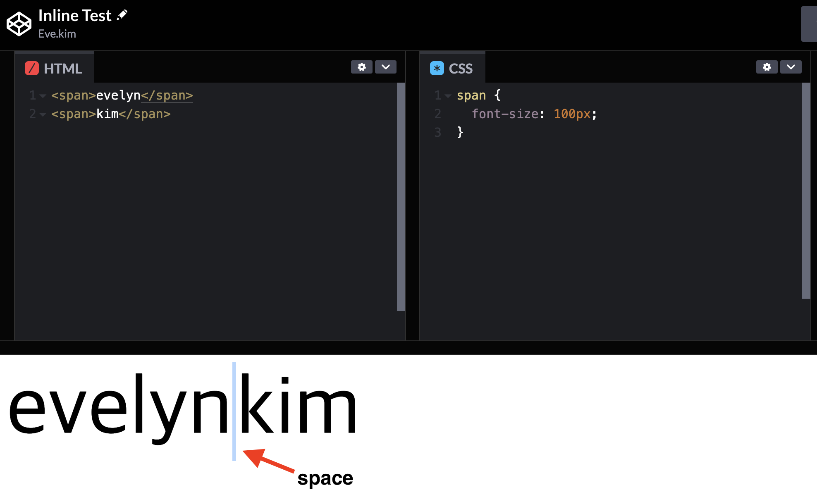Fold HTML line 1 arrow
The height and width of the screenshot is (504, 817).
coord(43,96)
